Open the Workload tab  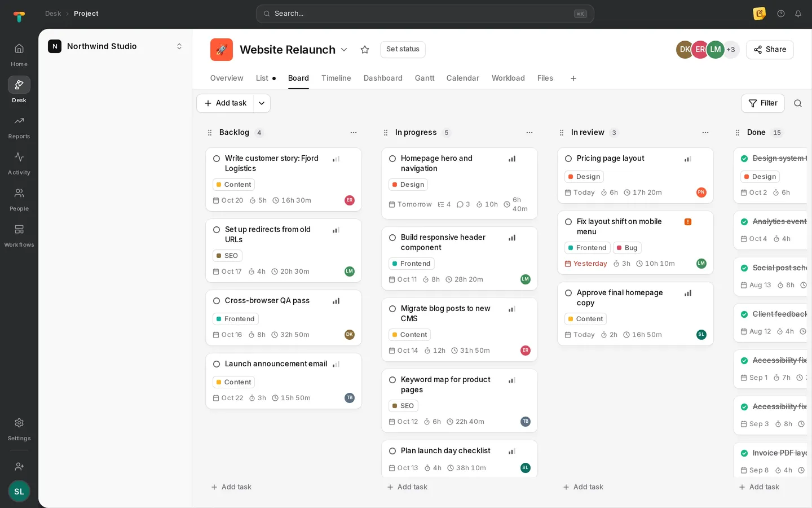(x=508, y=78)
